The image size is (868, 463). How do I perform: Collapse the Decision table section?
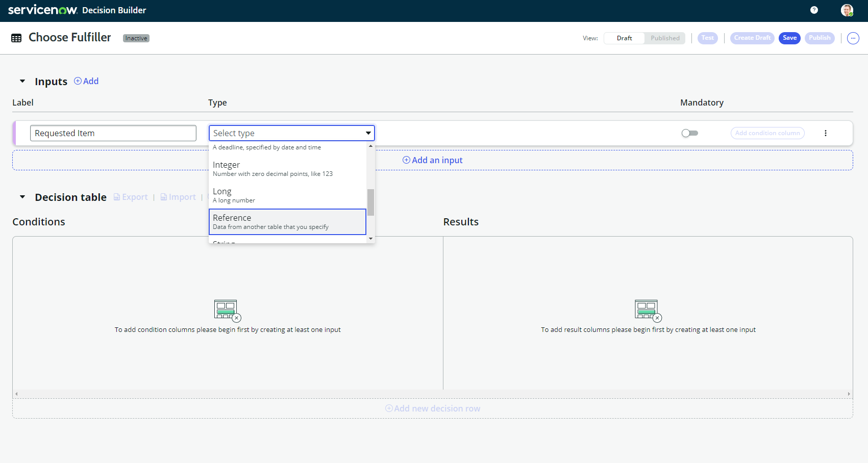pyautogui.click(x=22, y=197)
